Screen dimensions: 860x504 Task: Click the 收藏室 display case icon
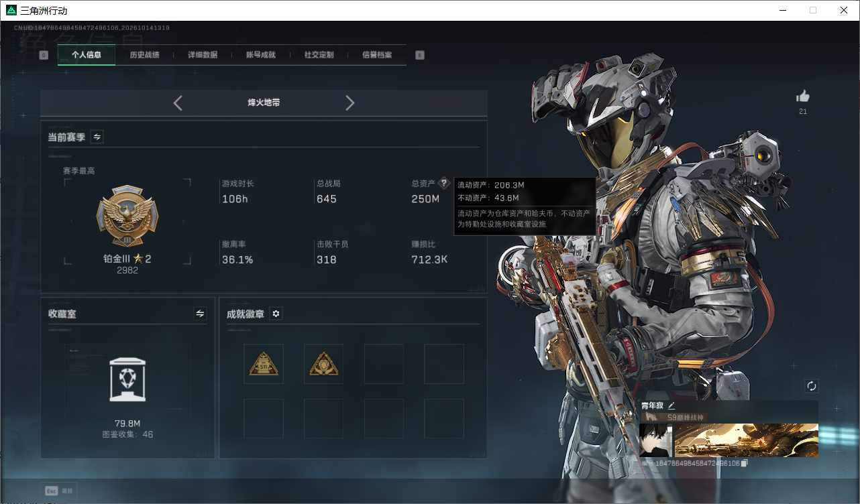[127, 379]
